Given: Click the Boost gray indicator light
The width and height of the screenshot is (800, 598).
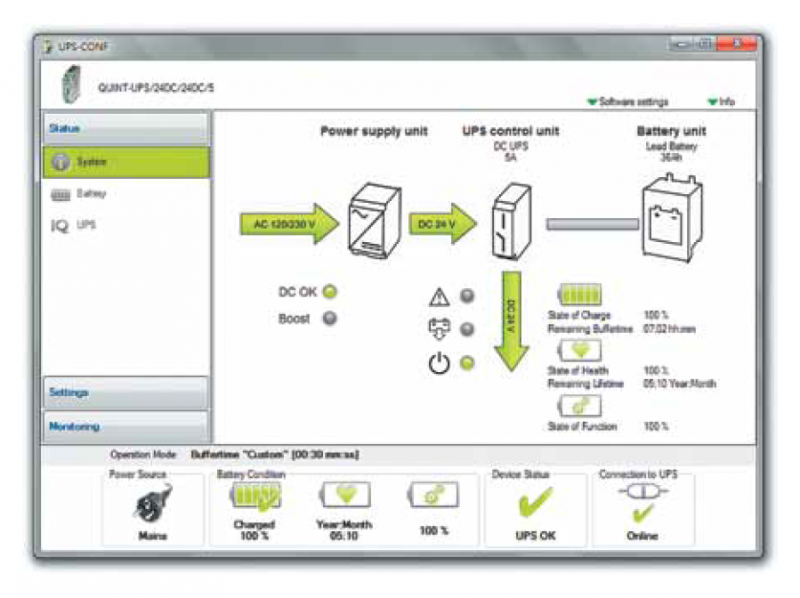Looking at the screenshot, I should 330,318.
